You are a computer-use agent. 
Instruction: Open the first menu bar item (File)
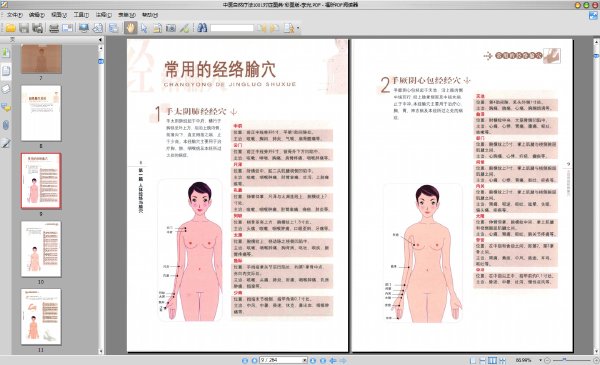(14, 15)
